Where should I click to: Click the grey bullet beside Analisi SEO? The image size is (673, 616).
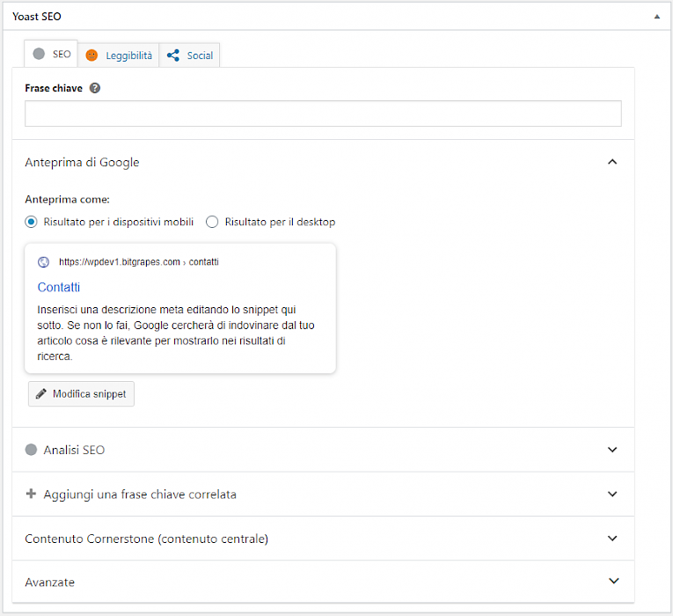click(32, 450)
